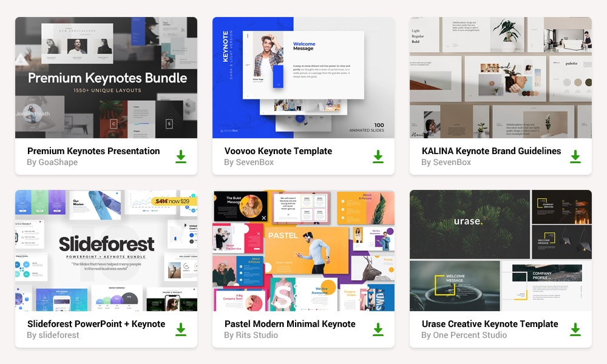Visit the slideforest author profile
Viewport: 607px width, 364px height.
pos(53,335)
